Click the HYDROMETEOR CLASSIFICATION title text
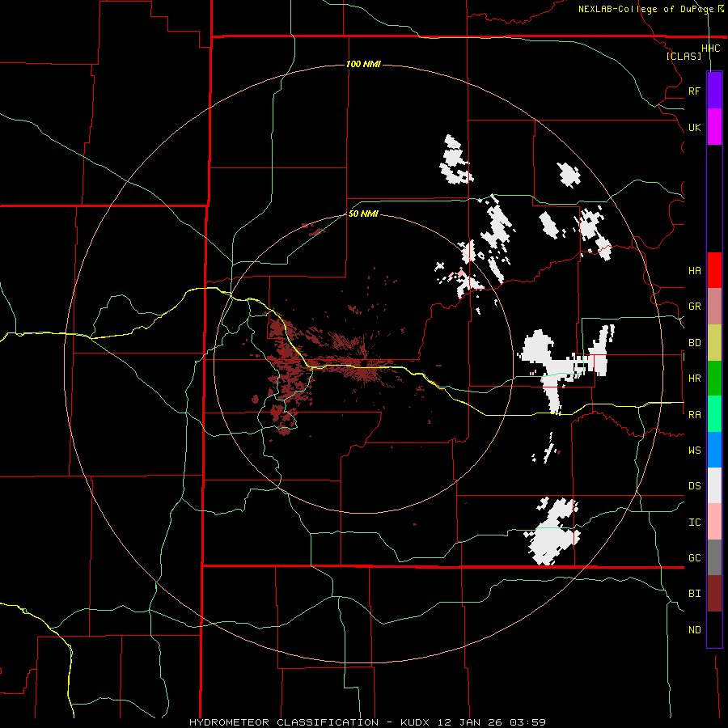Screen dimensions: 728x728 point(284,722)
